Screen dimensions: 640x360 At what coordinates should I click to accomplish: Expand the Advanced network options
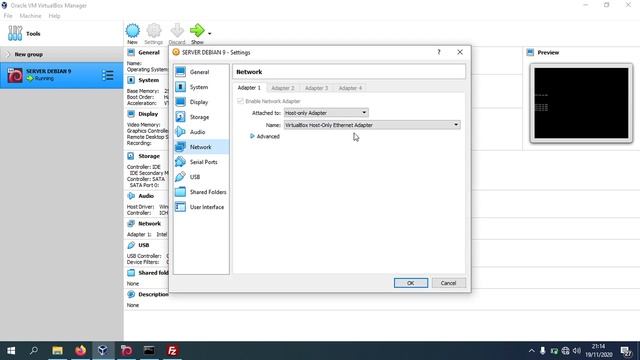point(265,136)
